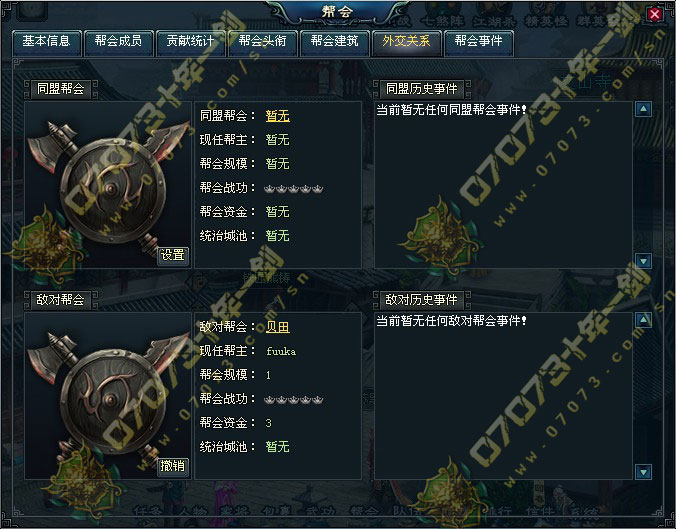Viewport: 676px width, 529px height.
Task: Open the 贡献统计 tab
Action: [190, 42]
